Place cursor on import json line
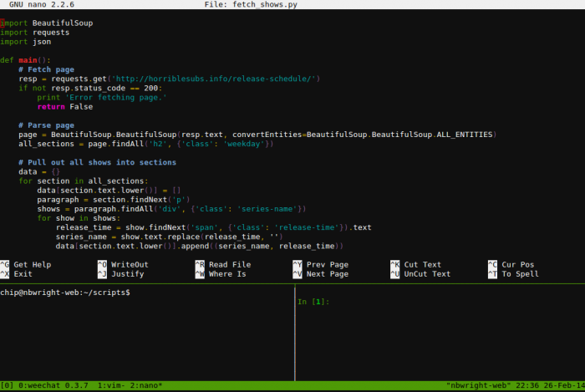585x392 pixels. pos(25,42)
